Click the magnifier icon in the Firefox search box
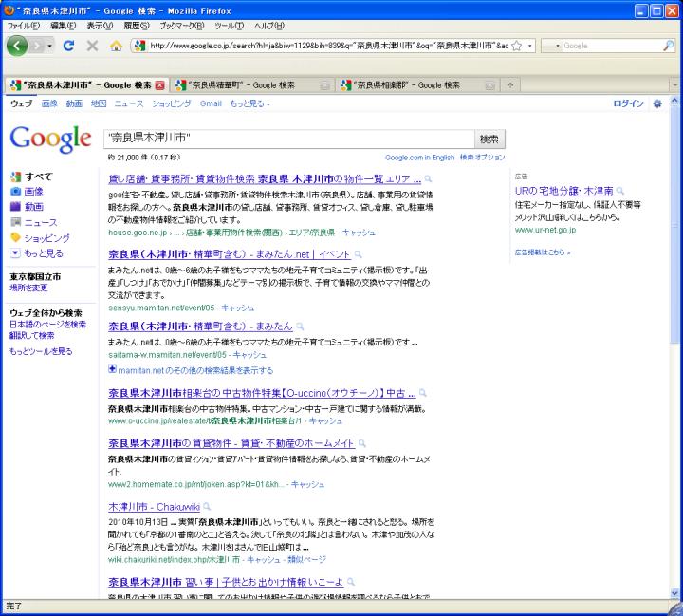Screen dimensions: 683x616 point(668,46)
